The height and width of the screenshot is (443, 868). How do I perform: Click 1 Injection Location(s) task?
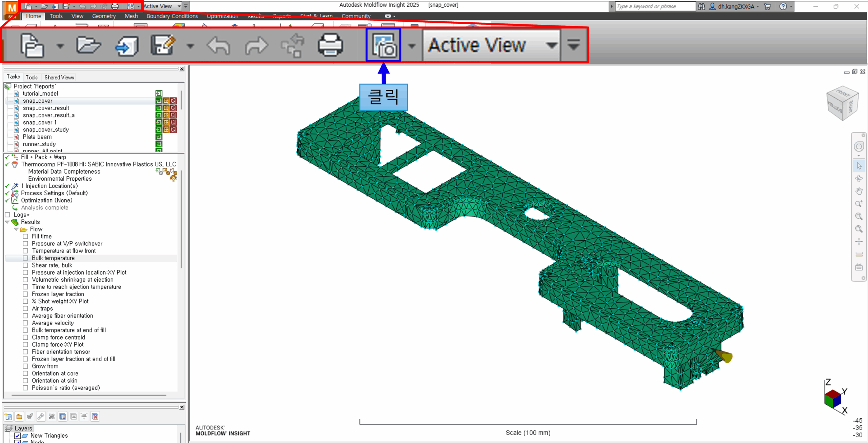pyautogui.click(x=50, y=186)
